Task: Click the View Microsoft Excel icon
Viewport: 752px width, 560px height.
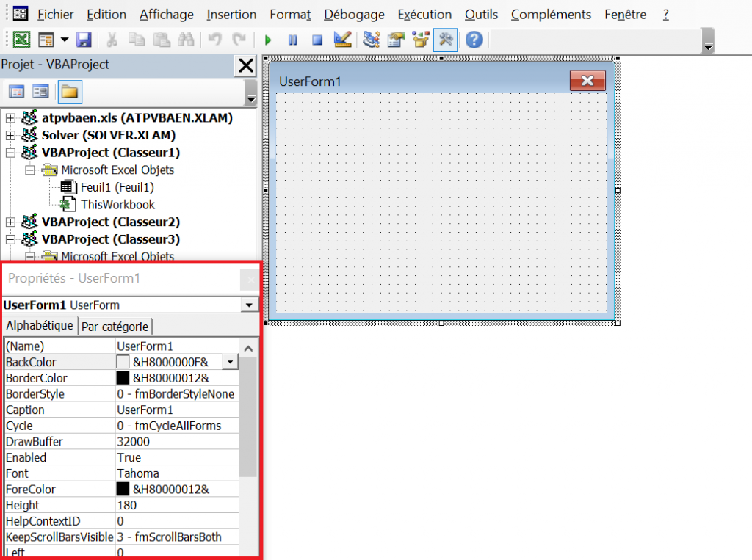Action: (22, 40)
